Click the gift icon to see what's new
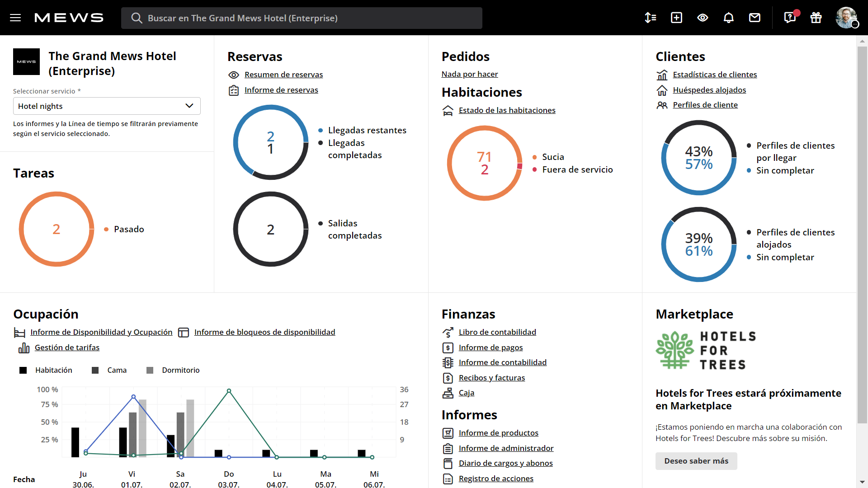 click(x=816, y=18)
